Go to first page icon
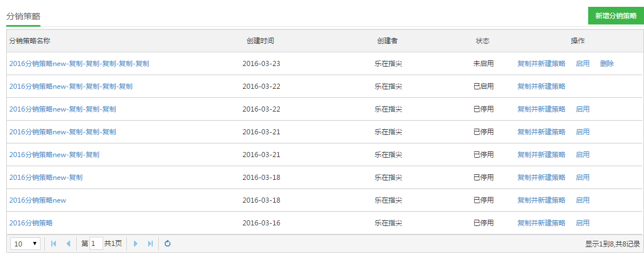Viewport: 644px width, 259px height. point(54,244)
